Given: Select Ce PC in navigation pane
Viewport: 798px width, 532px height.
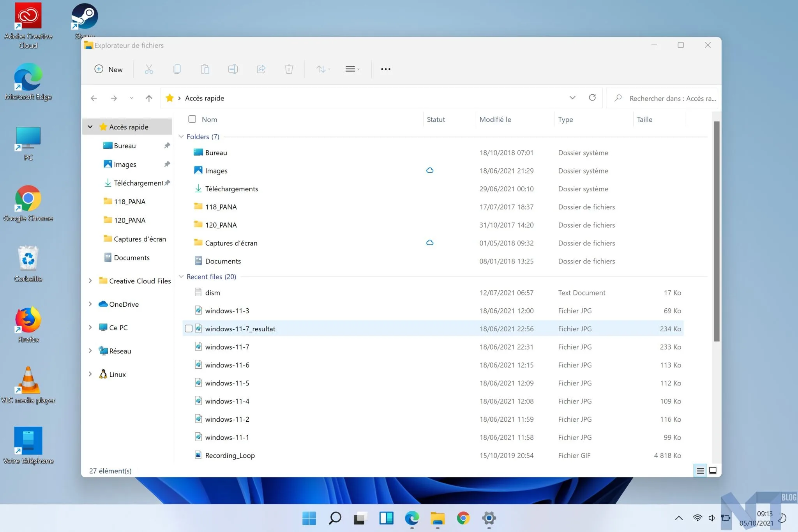Looking at the screenshot, I should click(118, 327).
